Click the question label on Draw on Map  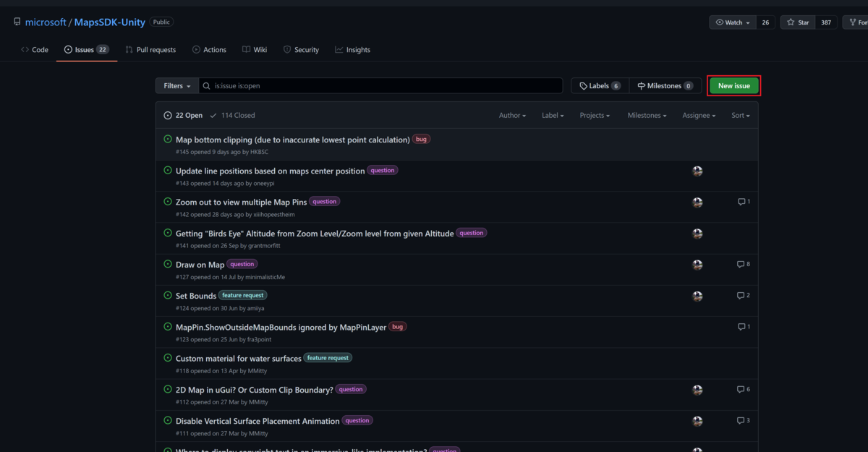click(x=242, y=264)
